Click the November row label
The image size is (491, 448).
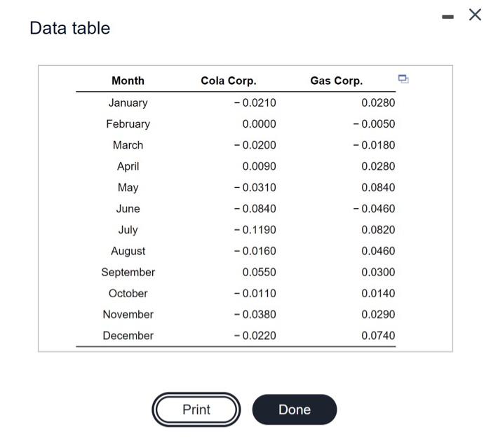point(128,314)
